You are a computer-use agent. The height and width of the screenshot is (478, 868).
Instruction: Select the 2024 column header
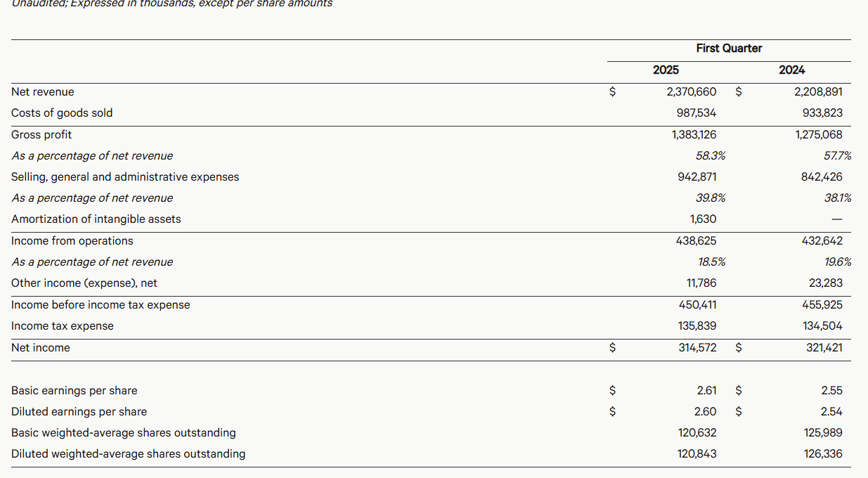coord(792,70)
